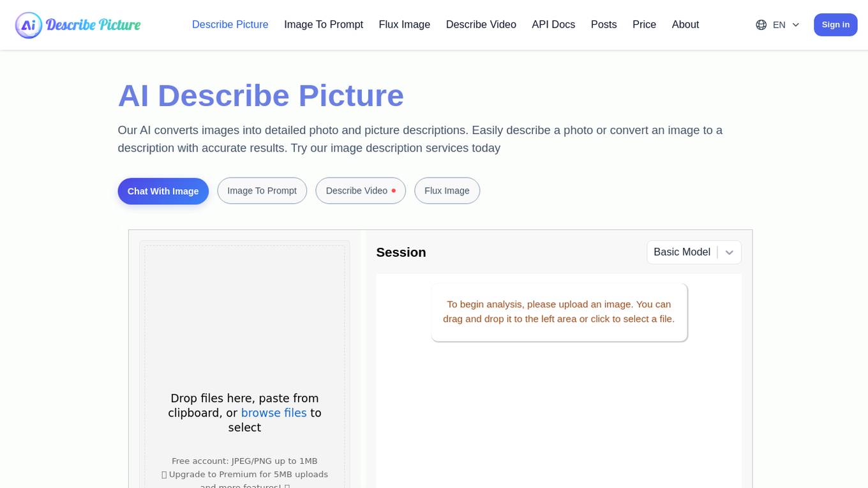
Task: Open the Basic Model dropdown
Action: point(694,252)
